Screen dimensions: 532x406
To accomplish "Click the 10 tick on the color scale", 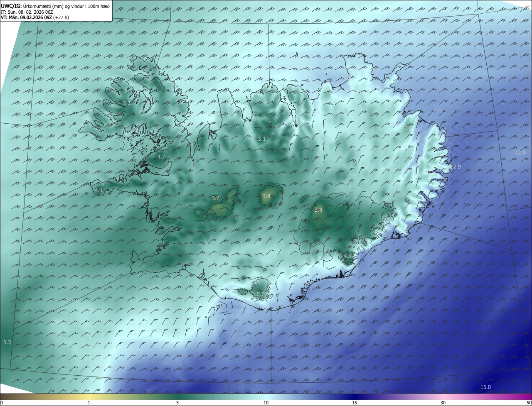I will click(x=266, y=403).
